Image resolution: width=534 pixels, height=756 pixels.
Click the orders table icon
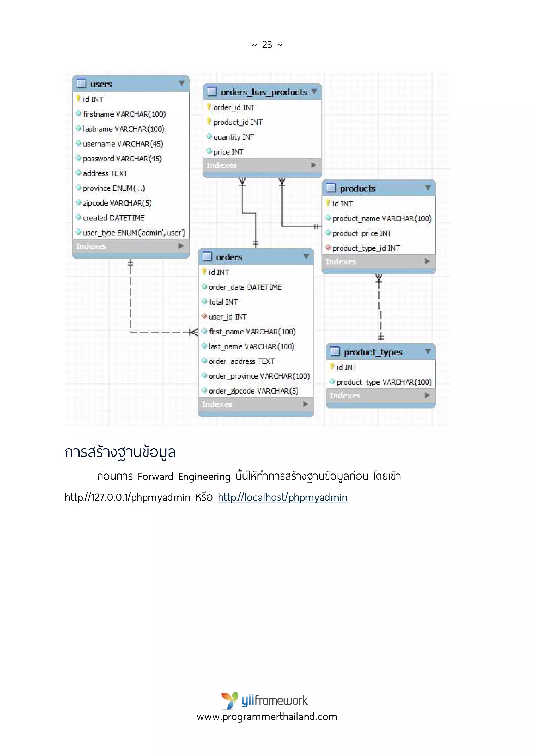207,256
